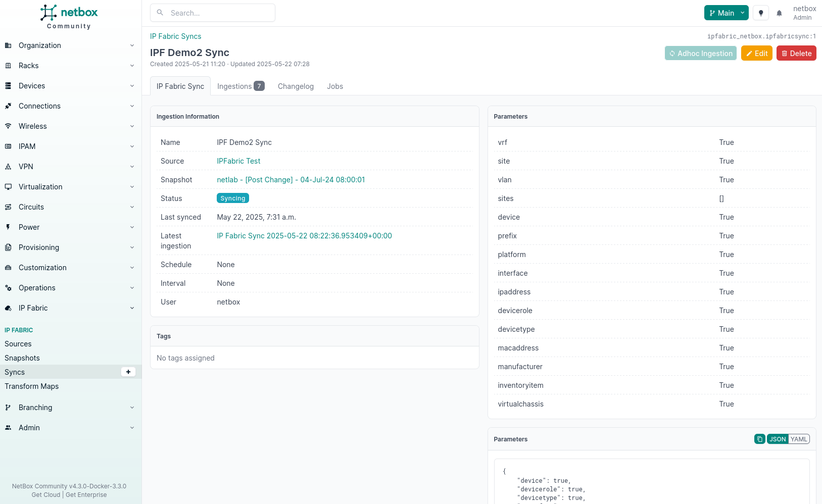Switch to the Jobs tab
This screenshot has width=822, height=504.
[335, 86]
